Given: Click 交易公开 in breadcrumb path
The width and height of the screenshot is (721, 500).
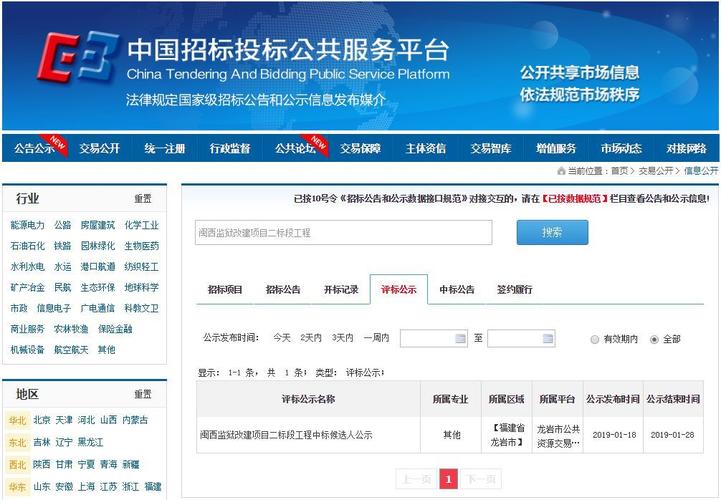Looking at the screenshot, I should click(655, 171).
